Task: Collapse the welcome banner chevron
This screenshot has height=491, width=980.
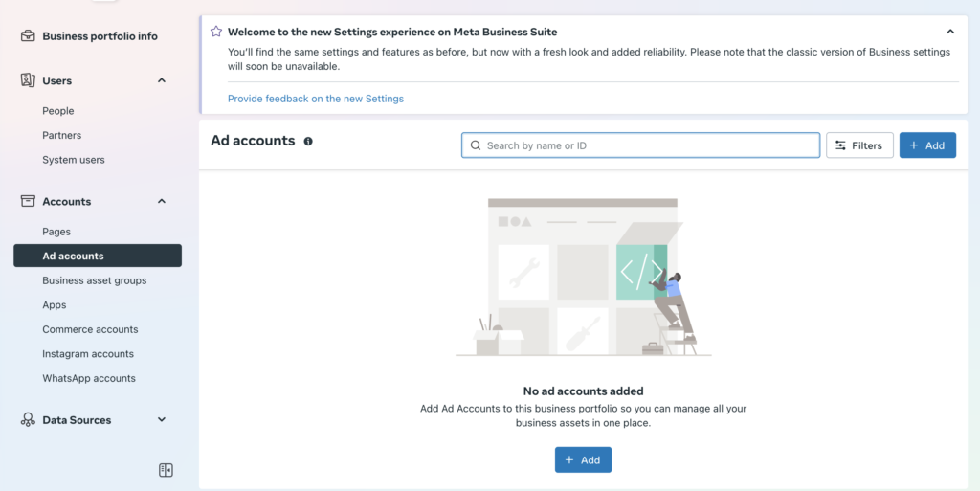Action: pos(950,32)
